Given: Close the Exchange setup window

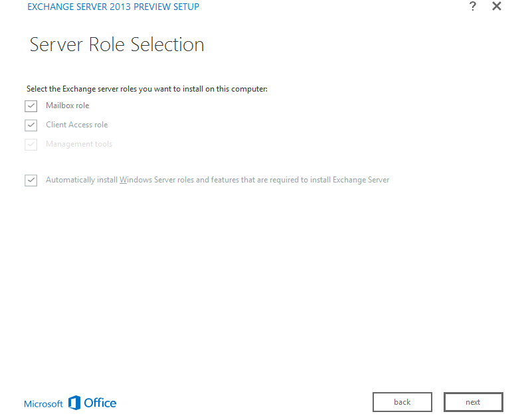Looking at the screenshot, I should point(496,7).
